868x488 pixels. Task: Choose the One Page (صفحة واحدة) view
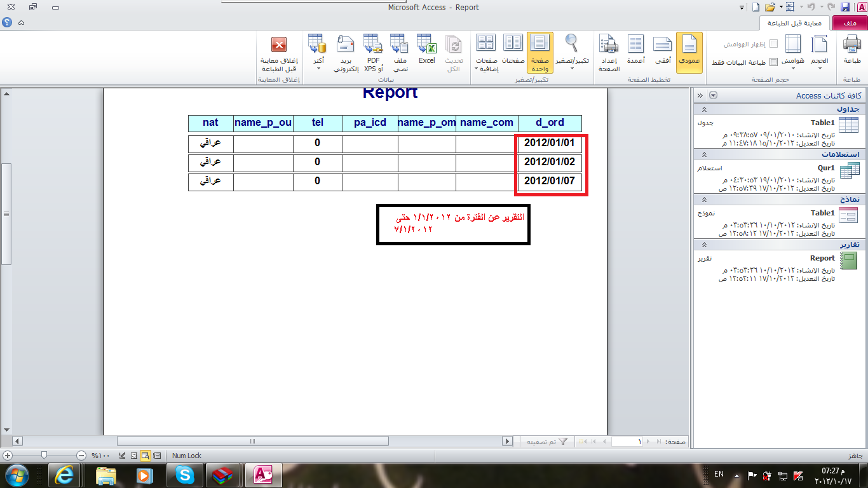pyautogui.click(x=539, y=52)
